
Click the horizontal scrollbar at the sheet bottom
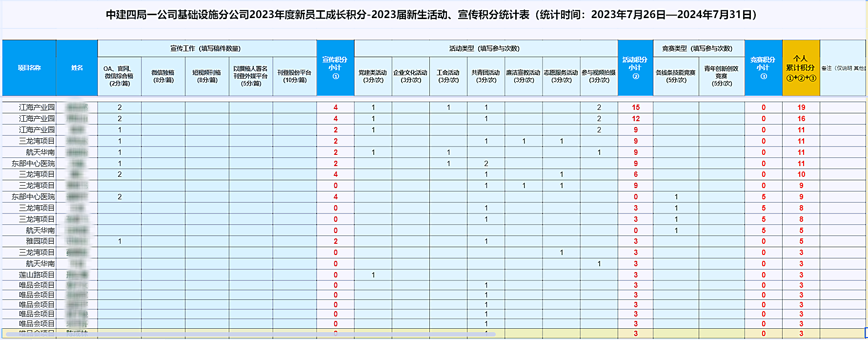[x=251, y=335]
